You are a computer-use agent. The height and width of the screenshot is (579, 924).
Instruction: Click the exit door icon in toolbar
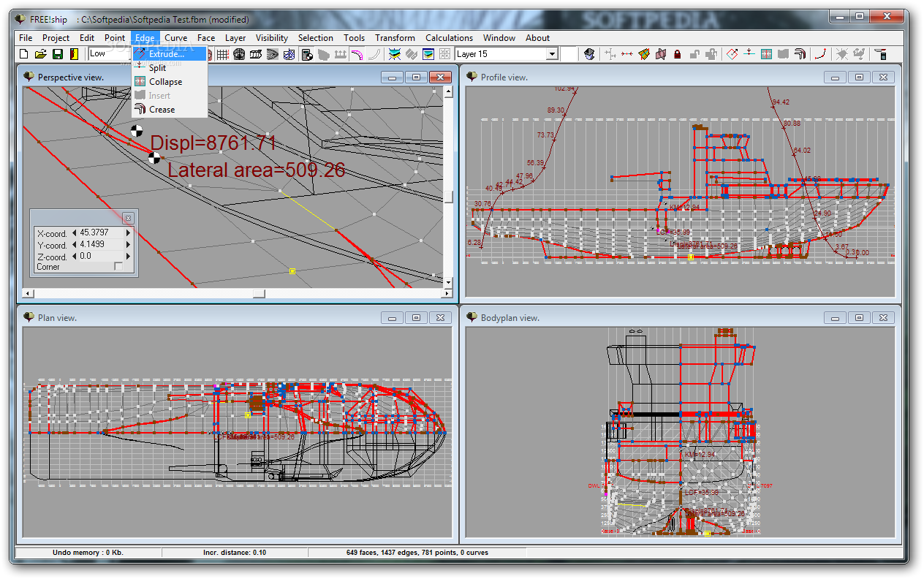pyautogui.click(x=74, y=53)
